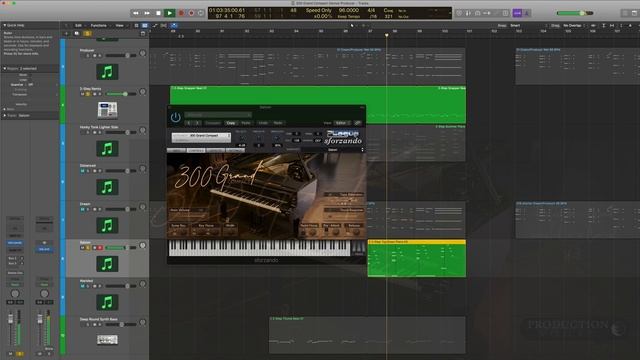
Task: Collapse the Region inspector disclosure triangle
Action: [x=4, y=69]
